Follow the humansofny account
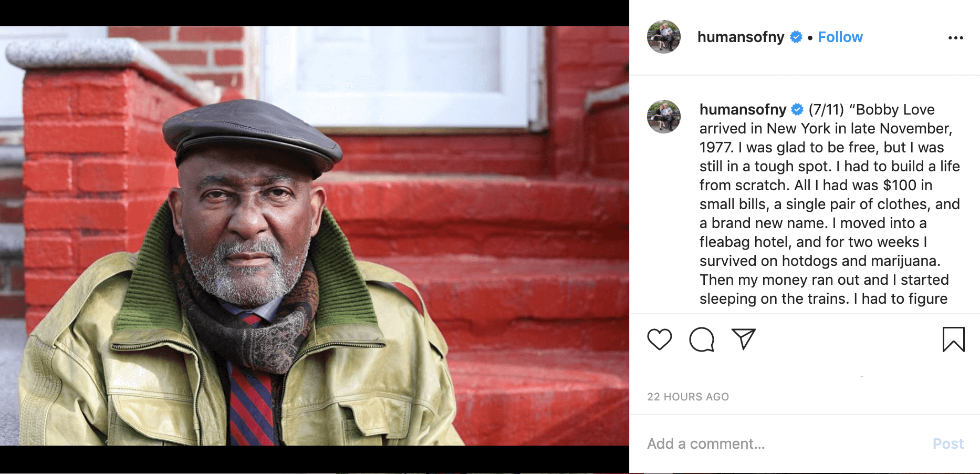The image size is (980, 474). pos(840,37)
